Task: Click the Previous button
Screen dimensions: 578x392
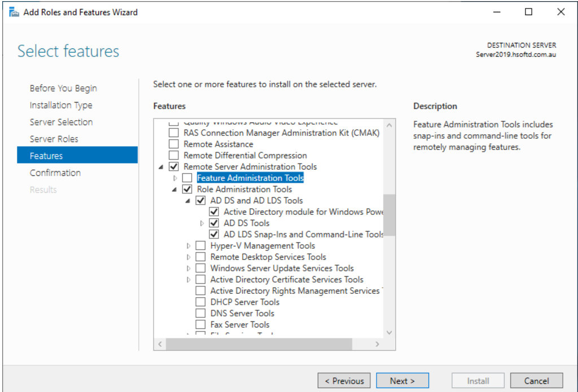Action: [x=344, y=381]
